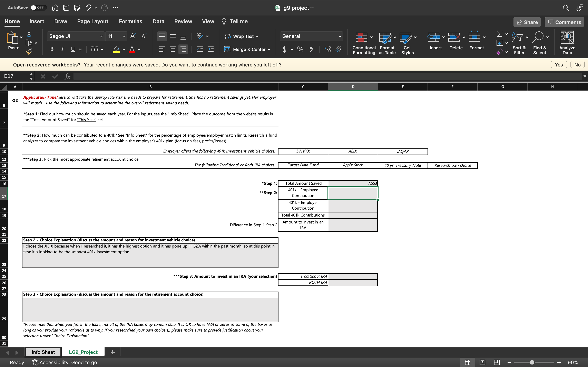Click the Format Painter brush icon
The image size is (588, 367).
tap(29, 51)
